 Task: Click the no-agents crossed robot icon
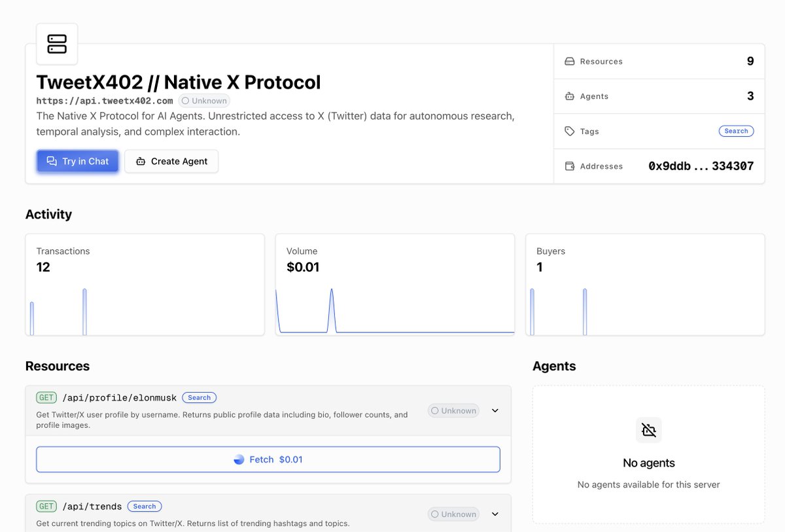point(648,430)
